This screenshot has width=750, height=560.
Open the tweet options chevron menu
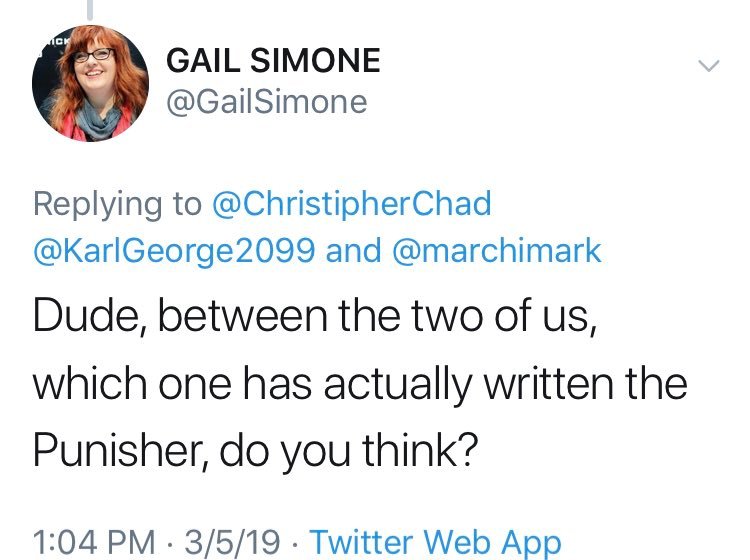click(707, 67)
